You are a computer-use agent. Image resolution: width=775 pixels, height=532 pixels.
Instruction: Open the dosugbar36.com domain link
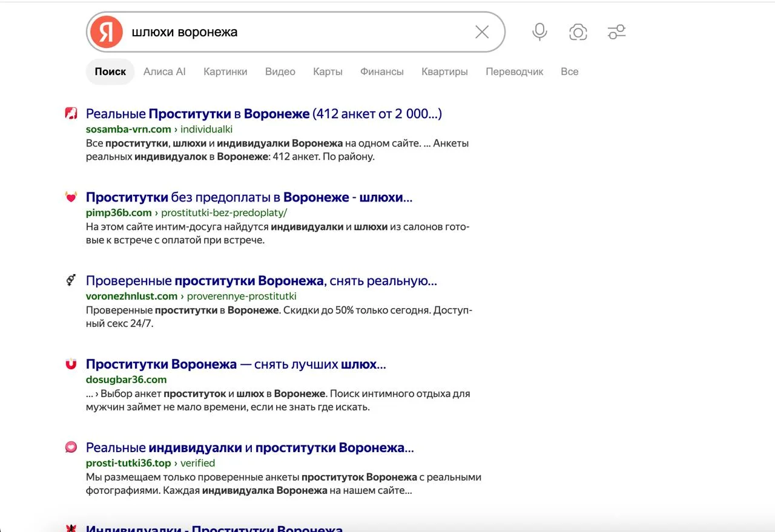click(x=126, y=379)
